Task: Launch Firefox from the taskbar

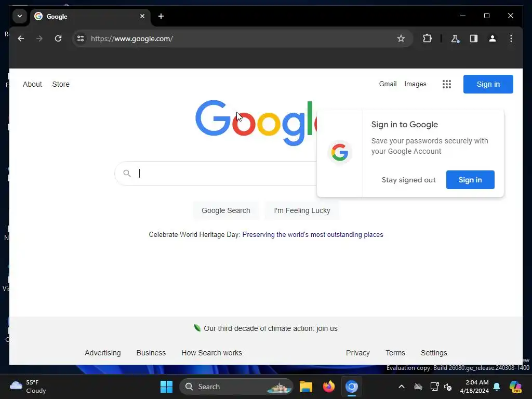Action: 328,387
